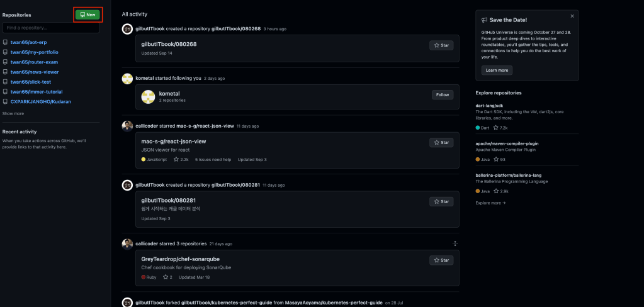The width and height of the screenshot is (644, 307).
Task: Click the repo icon beside CXPARKJANGHO/Kudaran
Action: click(x=6, y=101)
